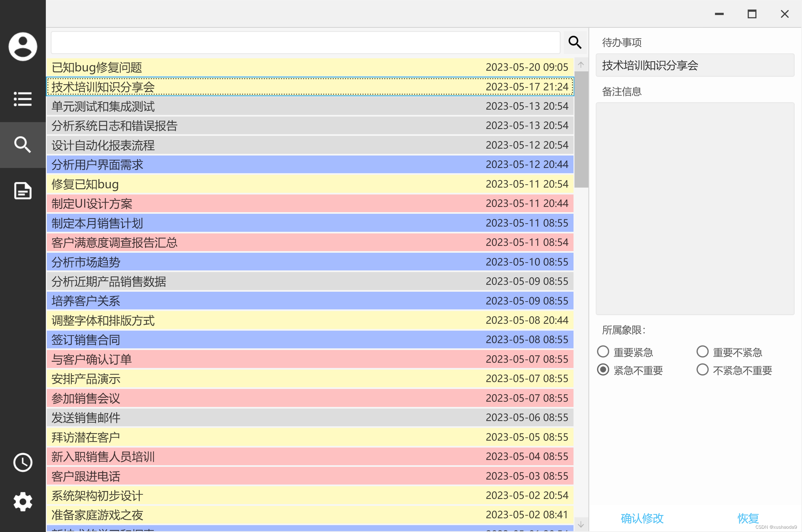Select the 紧急不重要 radio button

point(603,370)
